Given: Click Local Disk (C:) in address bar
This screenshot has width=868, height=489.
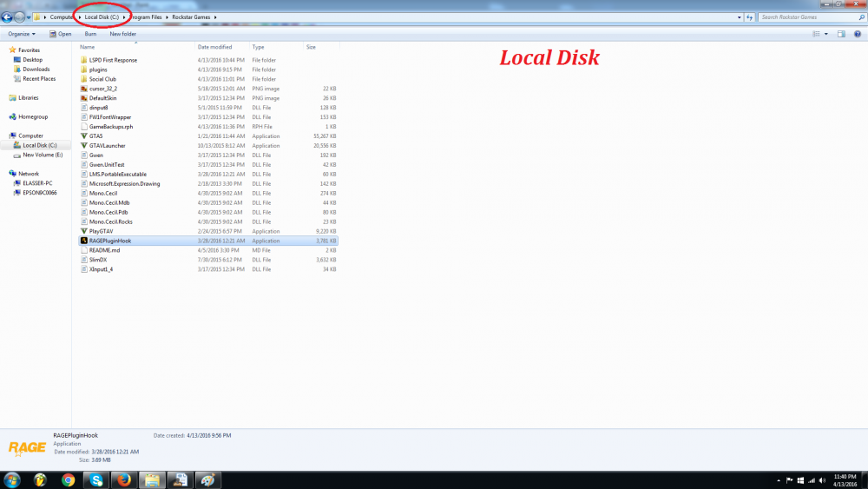Looking at the screenshot, I should 102,17.
